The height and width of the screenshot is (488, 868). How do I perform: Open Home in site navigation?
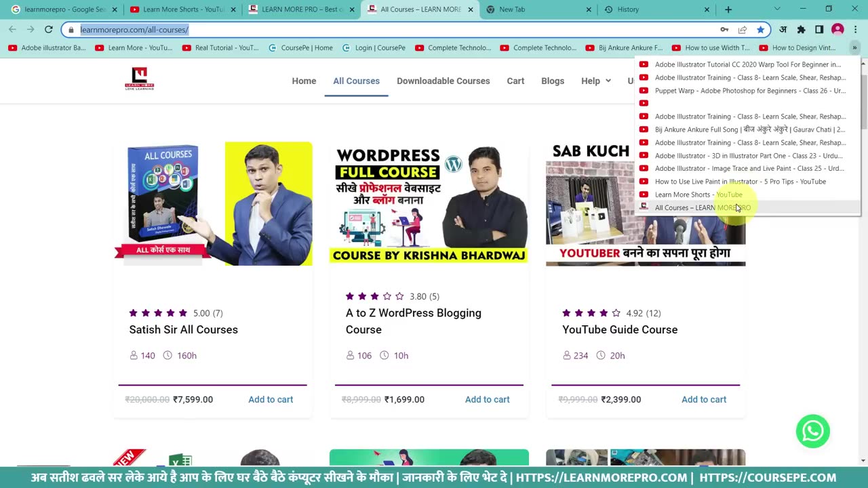tap(304, 81)
